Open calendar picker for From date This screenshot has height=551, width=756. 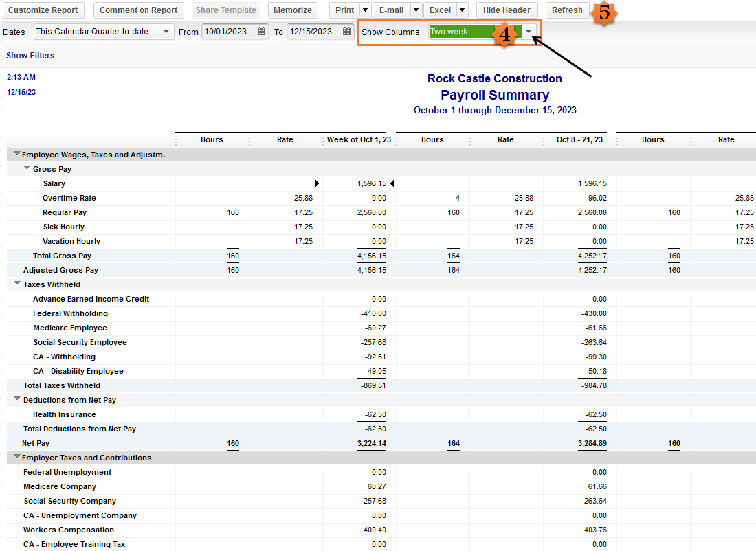pyautogui.click(x=261, y=32)
